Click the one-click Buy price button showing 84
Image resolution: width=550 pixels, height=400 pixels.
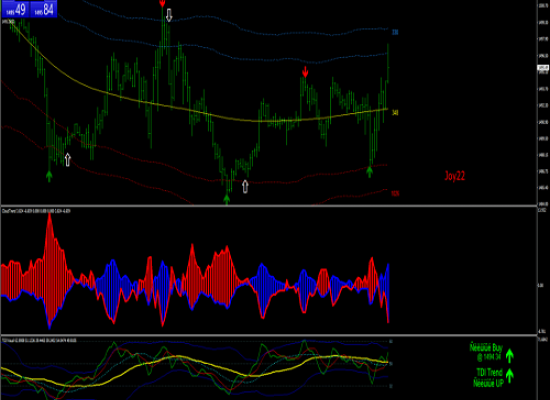tap(43, 9)
